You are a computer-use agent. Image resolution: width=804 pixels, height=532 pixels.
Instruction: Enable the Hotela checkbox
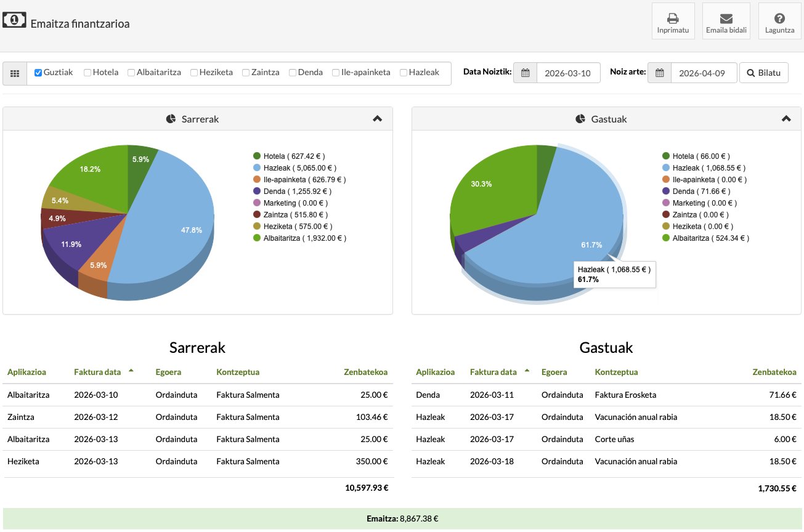[87, 73]
